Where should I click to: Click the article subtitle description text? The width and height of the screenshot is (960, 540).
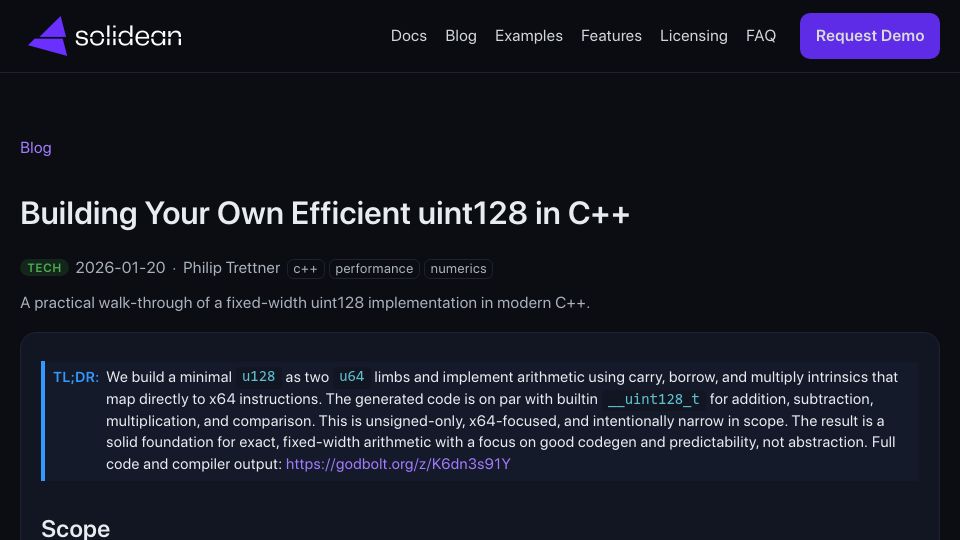[305, 303]
